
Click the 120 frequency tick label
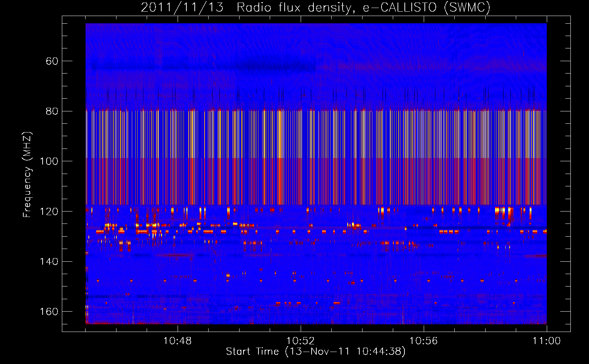[x=49, y=211]
